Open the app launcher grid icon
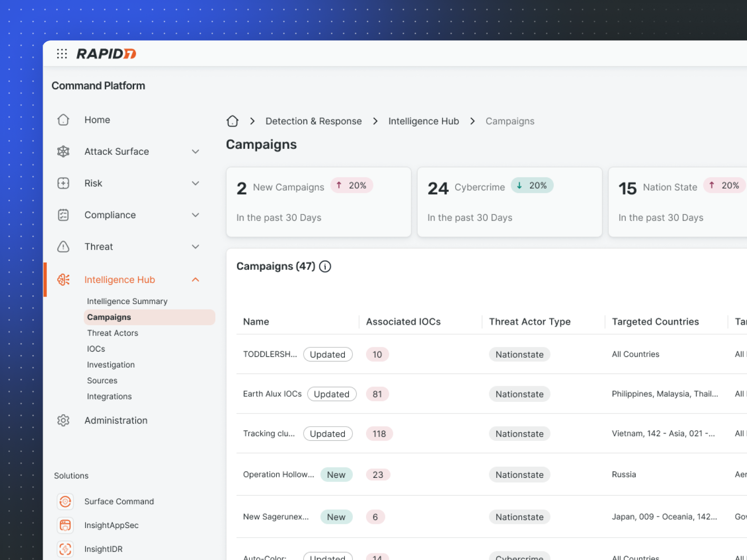 62,54
